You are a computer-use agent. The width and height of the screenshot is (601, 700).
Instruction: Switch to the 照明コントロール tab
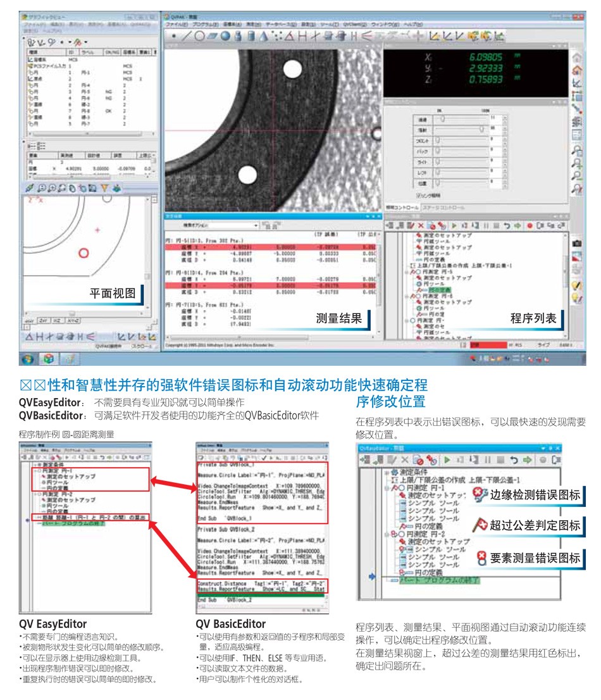coord(402,208)
